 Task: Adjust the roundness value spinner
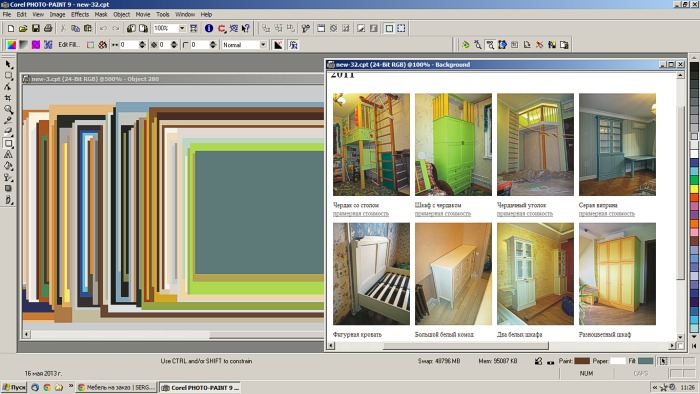click(212, 45)
